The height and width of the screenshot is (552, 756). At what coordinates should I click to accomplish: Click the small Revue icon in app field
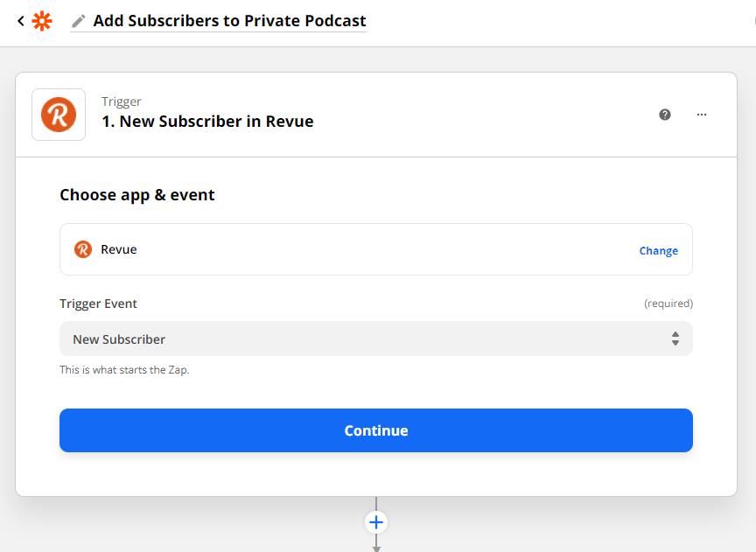click(83, 249)
